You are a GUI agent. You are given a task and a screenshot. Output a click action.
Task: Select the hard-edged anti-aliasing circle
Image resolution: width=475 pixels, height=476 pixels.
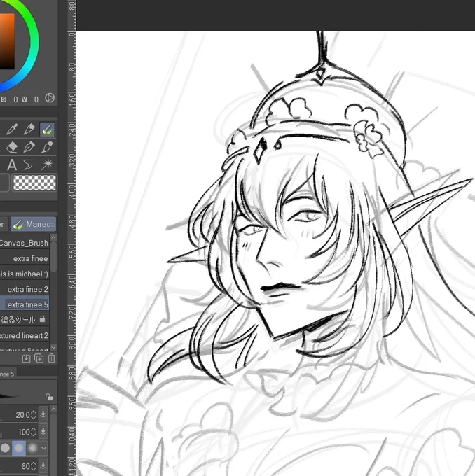pos(5,448)
